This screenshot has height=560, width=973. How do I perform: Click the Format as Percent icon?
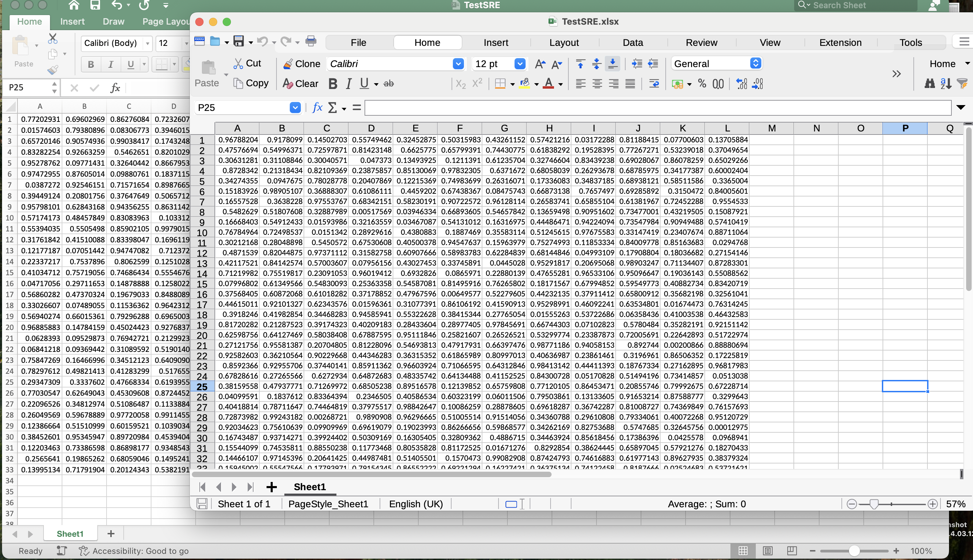point(702,84)
